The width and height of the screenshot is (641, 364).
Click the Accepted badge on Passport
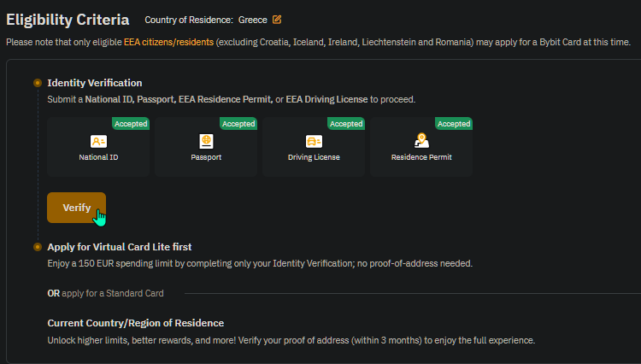coord(238,124)
